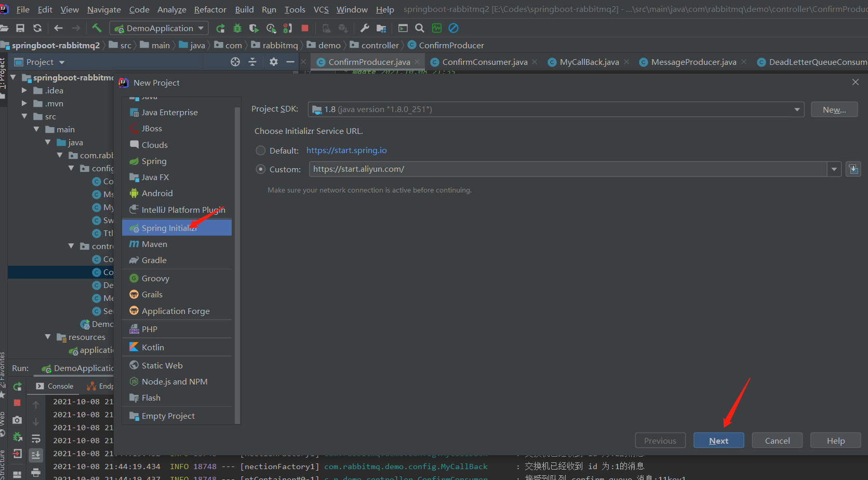Click the camera dump threads icon

coord(17,420)
